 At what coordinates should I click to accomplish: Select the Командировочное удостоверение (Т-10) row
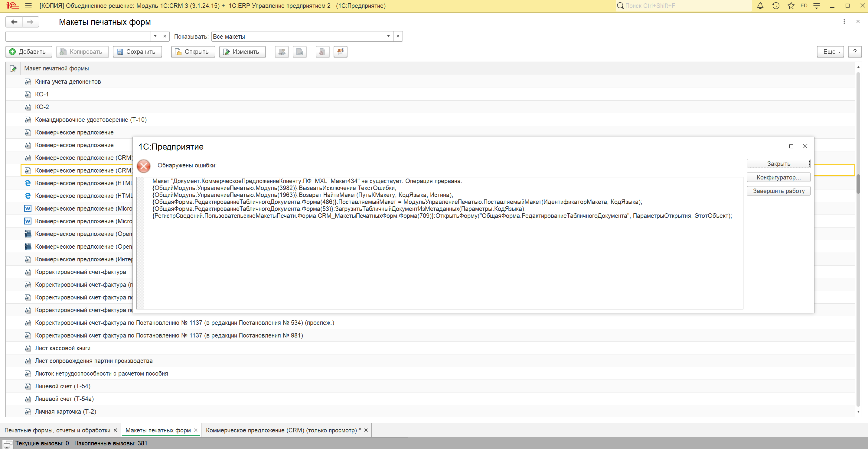pyautogui.click(x=430, y=120)
